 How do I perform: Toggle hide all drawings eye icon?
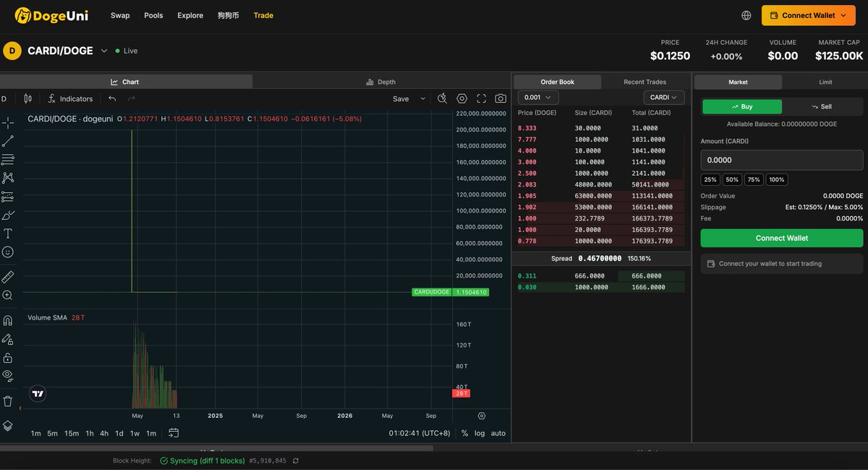tap(8, 375)
